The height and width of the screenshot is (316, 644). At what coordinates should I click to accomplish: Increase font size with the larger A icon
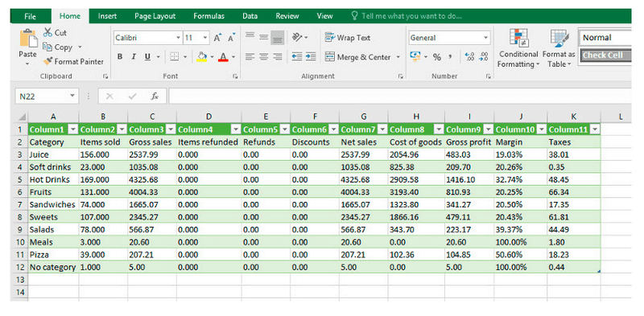[x=217, y=38]
